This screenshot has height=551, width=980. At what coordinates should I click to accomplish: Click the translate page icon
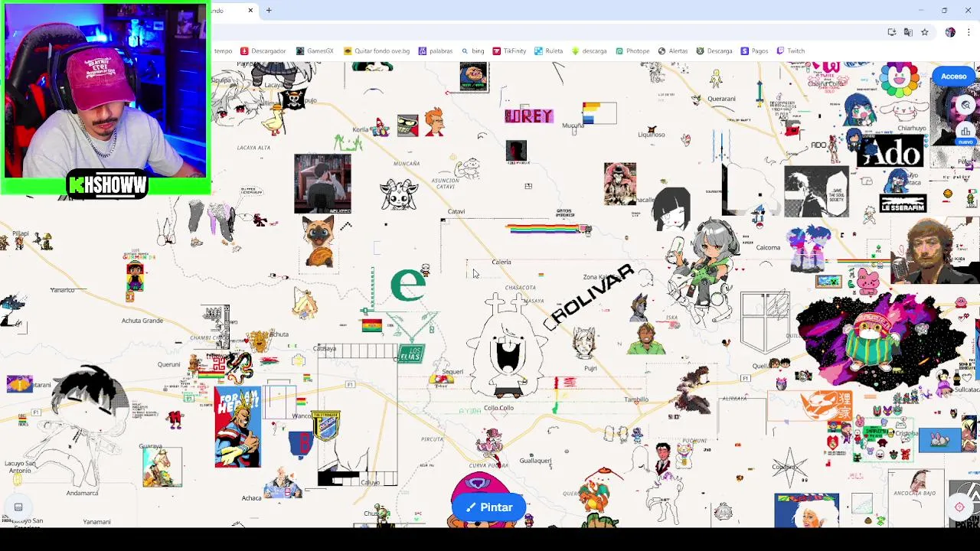click(908, 32)
